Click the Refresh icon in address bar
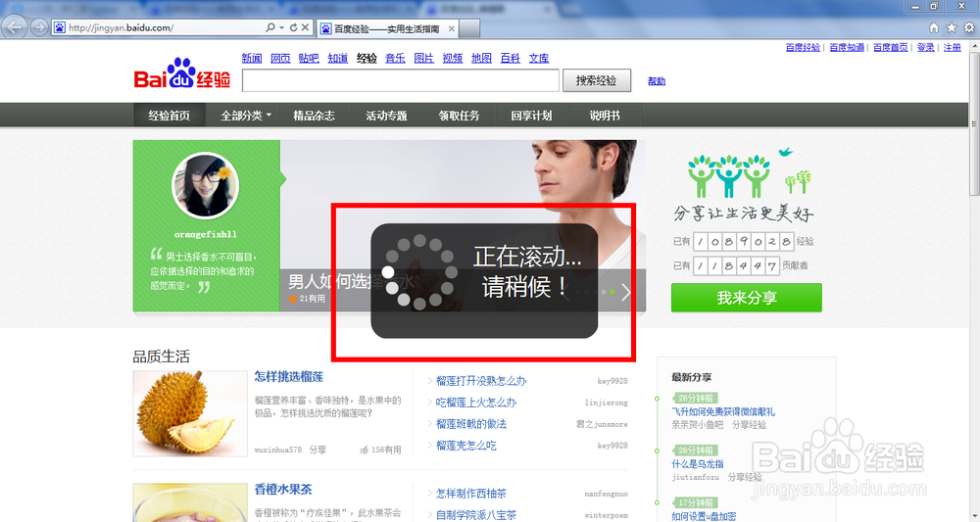Viewport: 980px width, 522px height. tap(293, 27)
